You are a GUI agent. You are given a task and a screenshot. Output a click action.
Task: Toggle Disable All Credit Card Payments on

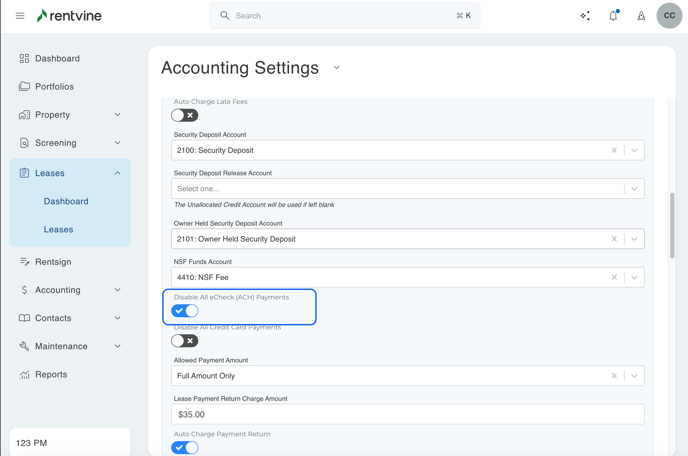tap(185, 341)
